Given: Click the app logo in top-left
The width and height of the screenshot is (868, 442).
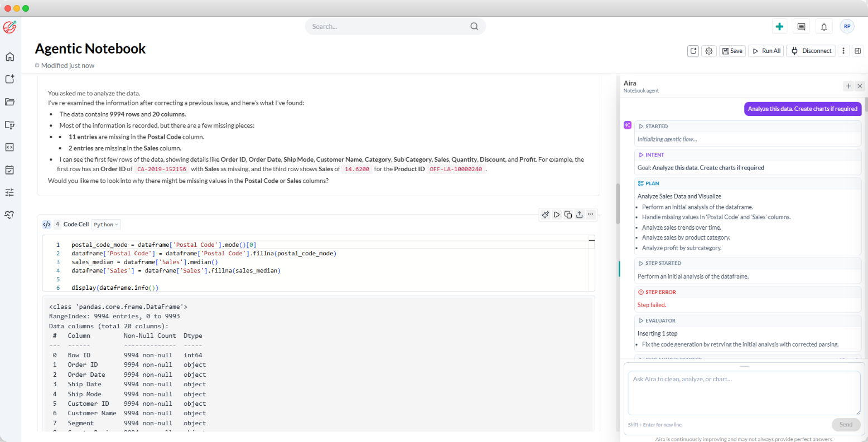Looking at the screenshot, I should pyautogui.click(x=10, y=27).
